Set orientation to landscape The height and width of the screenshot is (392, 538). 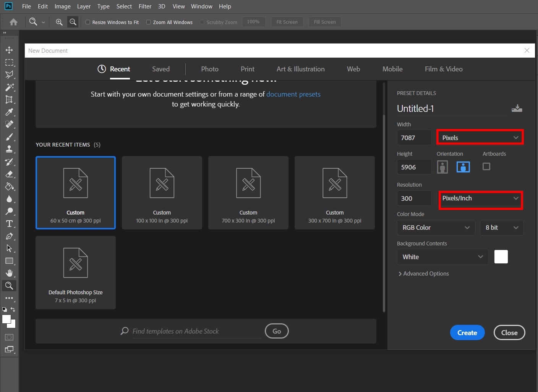[463, 167]
